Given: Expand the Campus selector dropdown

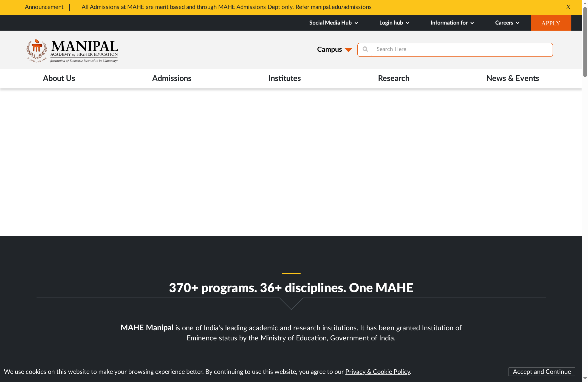Looking at the screenshot, I should point(334,49).
